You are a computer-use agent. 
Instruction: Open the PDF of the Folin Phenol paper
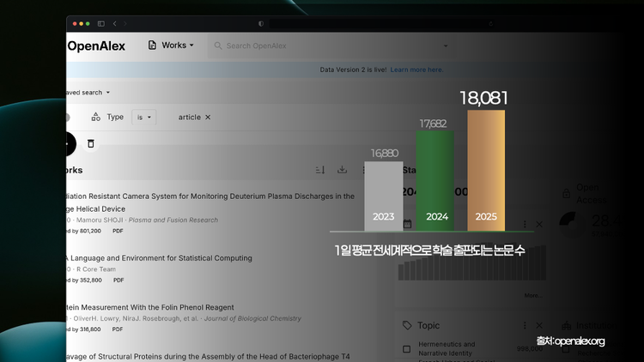[x=118, y=329]
